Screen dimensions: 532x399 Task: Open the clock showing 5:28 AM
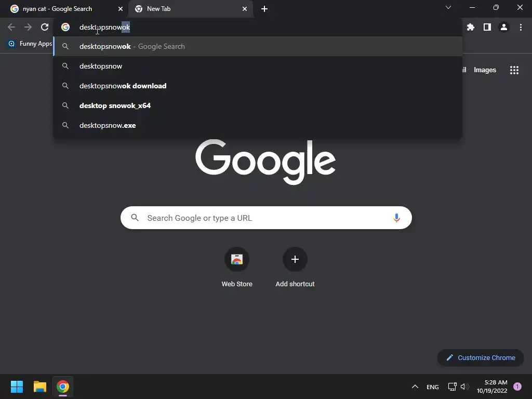pyautogui.click(x=492, y=387)
